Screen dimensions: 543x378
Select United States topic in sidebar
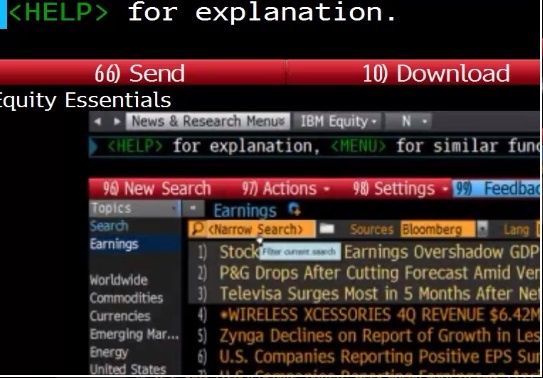click(128, 369)
